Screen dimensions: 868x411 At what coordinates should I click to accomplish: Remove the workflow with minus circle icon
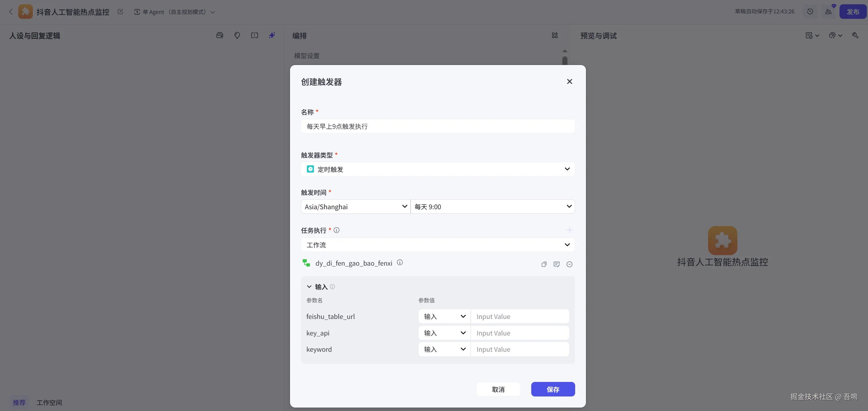coord(569,264)
